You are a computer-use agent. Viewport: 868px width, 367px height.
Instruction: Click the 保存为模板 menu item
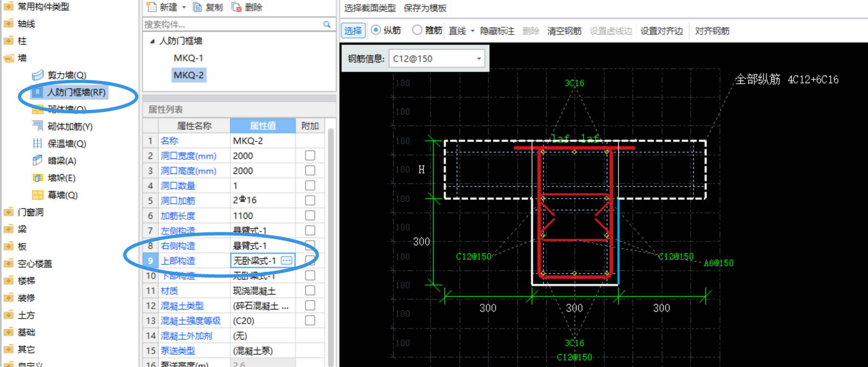[425, 8]
